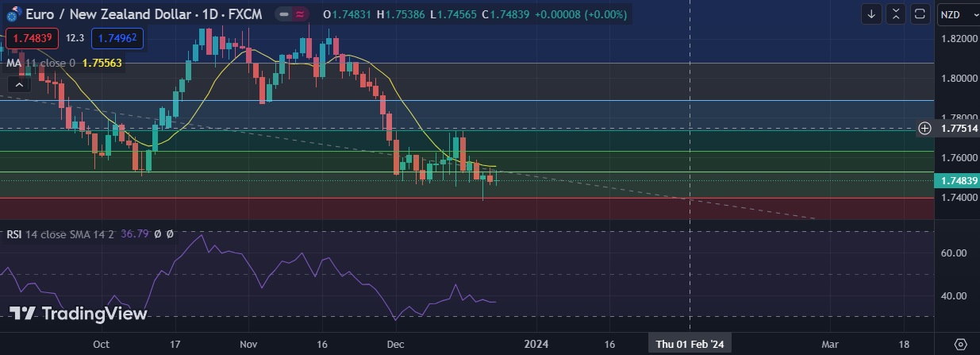Image resolution: width=980 pixels, height=355 pixels.
Task: Click the pink wavy data mode icon
Action: click(300, 14)
